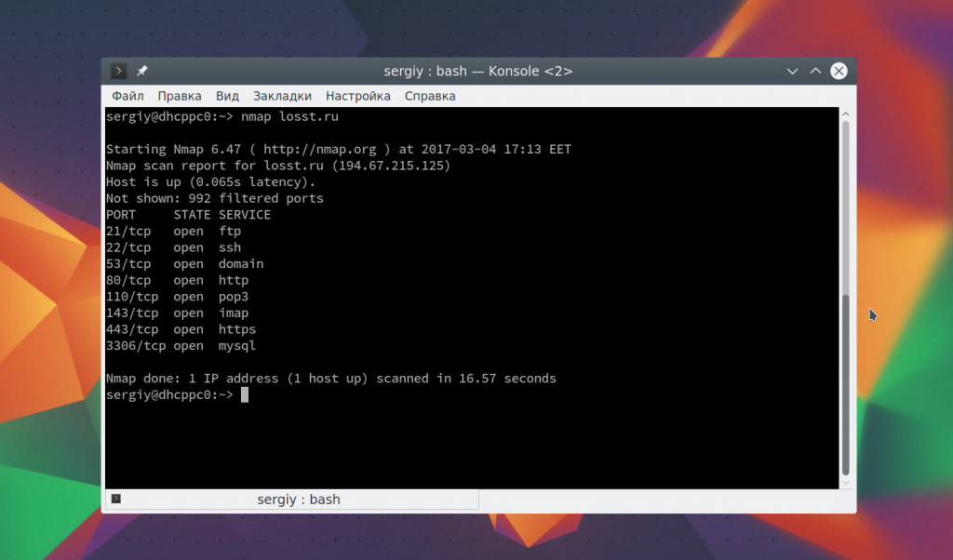The image size is (953, 560).
Task: Open the Файл menu
Action: pyautogui.click(x=128, y=96)
